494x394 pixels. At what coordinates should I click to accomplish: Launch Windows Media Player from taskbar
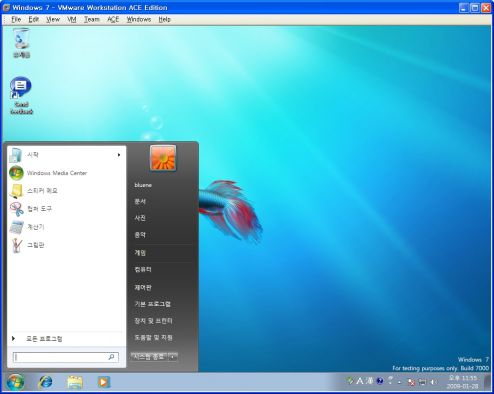pyautogui.click(x=103, y=382)
